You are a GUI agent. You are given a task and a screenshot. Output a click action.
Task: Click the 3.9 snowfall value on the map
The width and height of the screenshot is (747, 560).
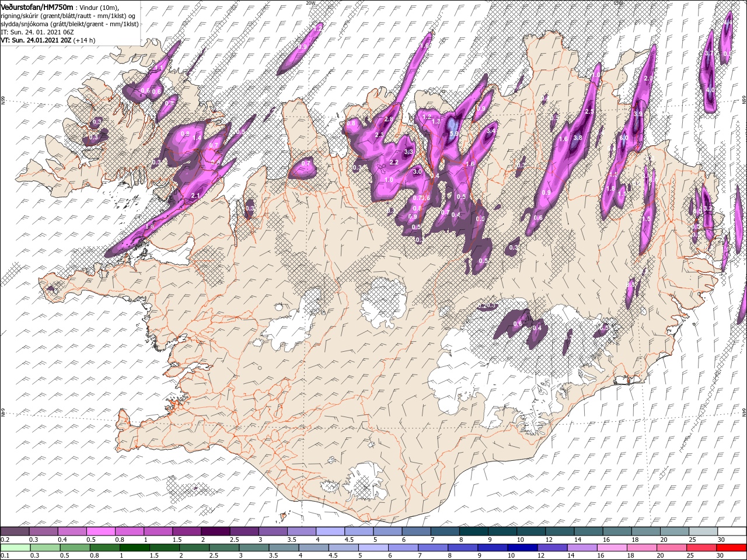click(x=638, y=114)
